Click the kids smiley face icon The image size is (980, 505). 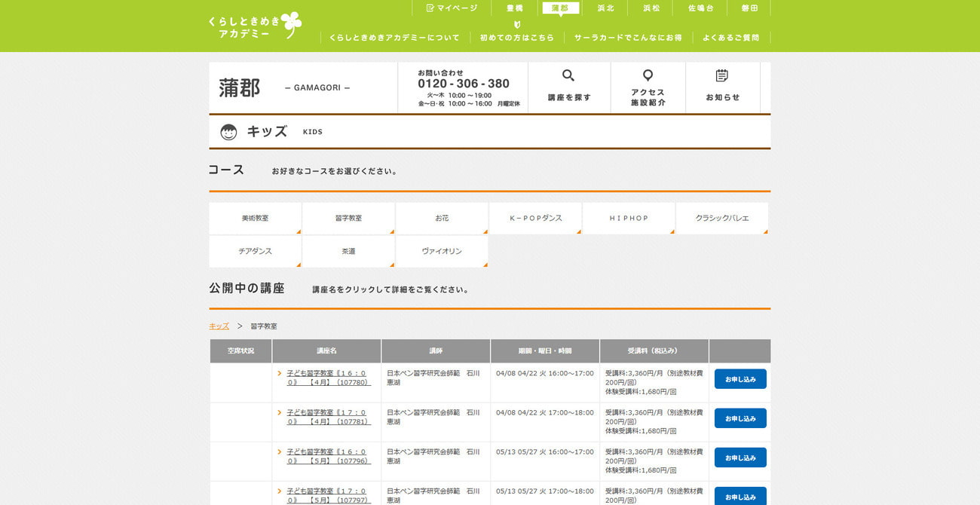coord(228,132)
